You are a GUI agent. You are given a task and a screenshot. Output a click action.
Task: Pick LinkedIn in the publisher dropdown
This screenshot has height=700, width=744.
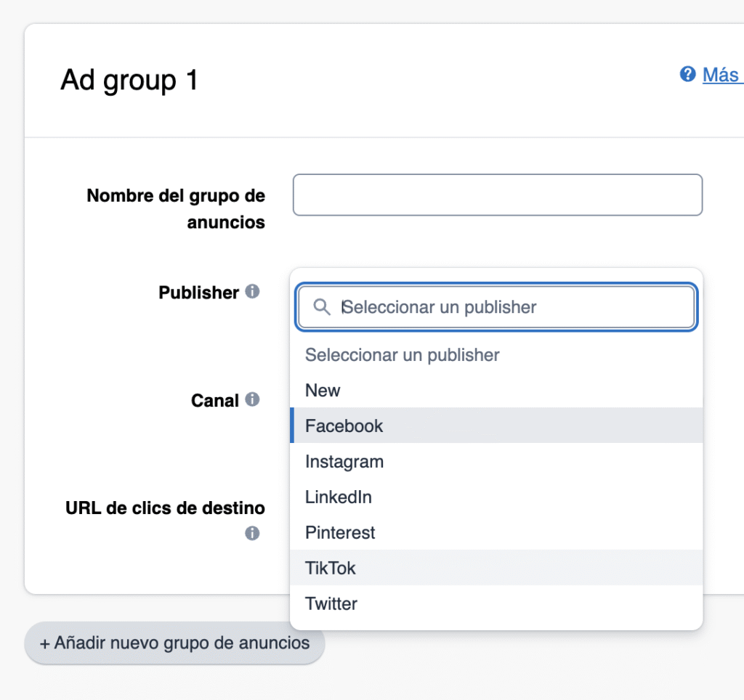point(339,497)
